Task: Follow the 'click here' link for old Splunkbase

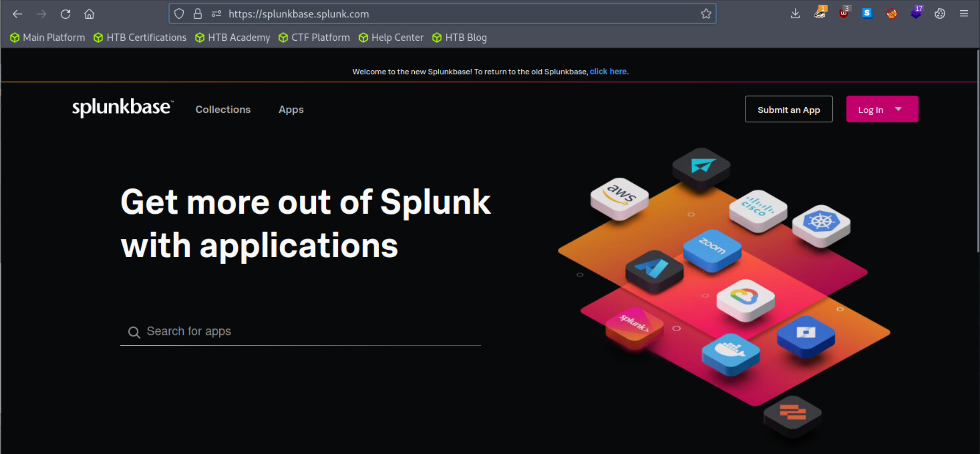Action: coord(609,71)
